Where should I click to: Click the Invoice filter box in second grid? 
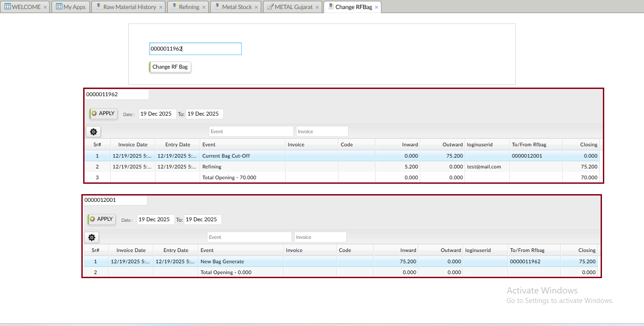pyautogui.click(x=320, y=237)
